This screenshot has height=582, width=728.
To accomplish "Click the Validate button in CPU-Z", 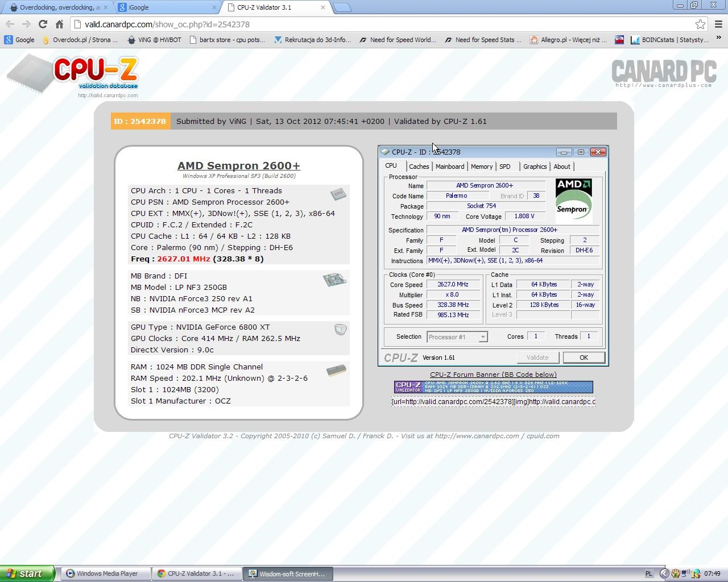I will 537,357.
